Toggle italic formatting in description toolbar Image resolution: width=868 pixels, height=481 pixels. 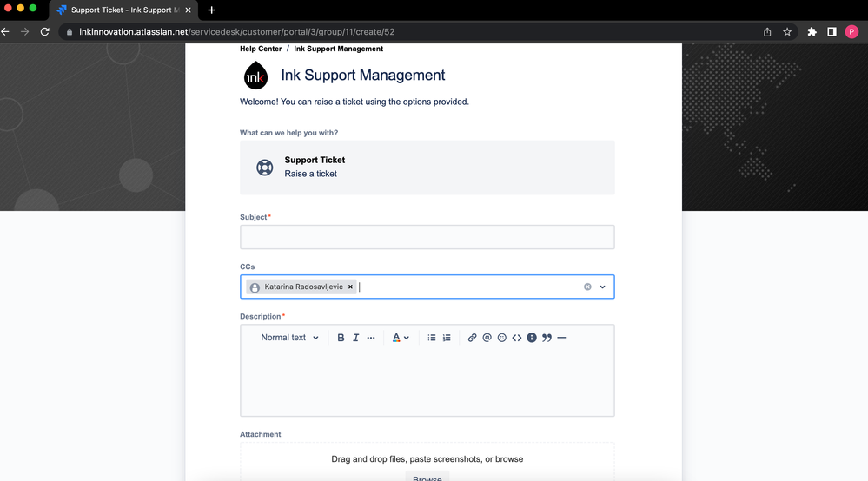pos(356,338)
